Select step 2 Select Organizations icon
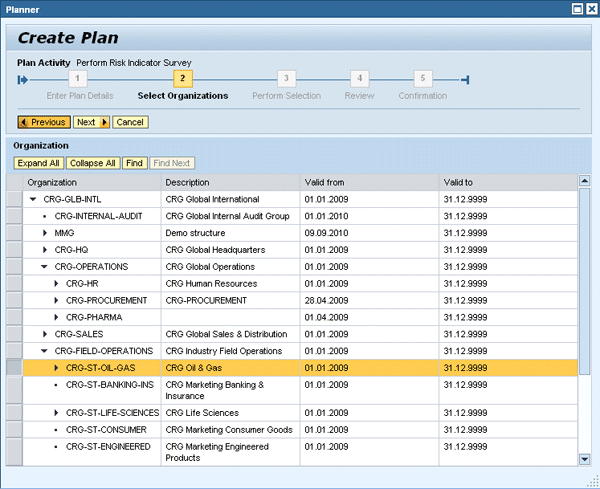This screenshot has height=489, width=600. tap(182, 79)
